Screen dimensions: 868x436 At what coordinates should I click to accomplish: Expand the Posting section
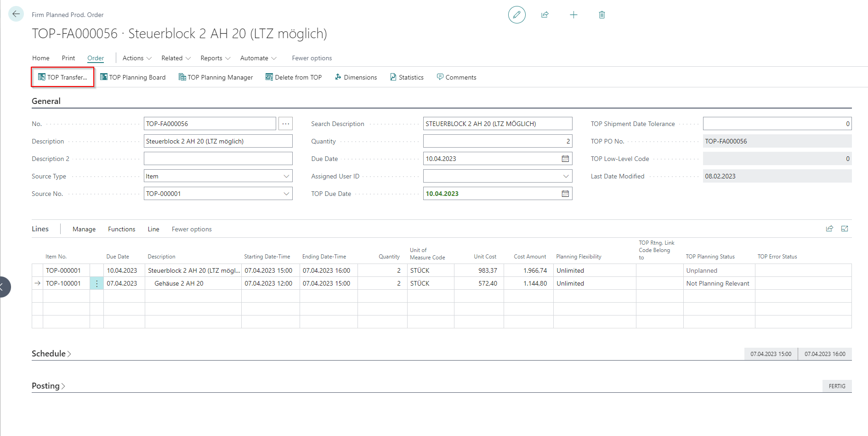pos(48,386)
